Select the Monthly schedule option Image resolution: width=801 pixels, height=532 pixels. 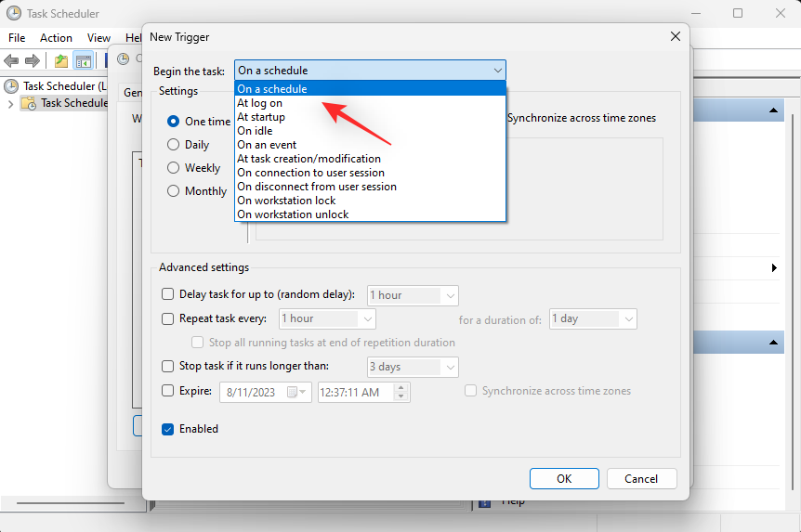pyautogui.click(x=173, y=191)
